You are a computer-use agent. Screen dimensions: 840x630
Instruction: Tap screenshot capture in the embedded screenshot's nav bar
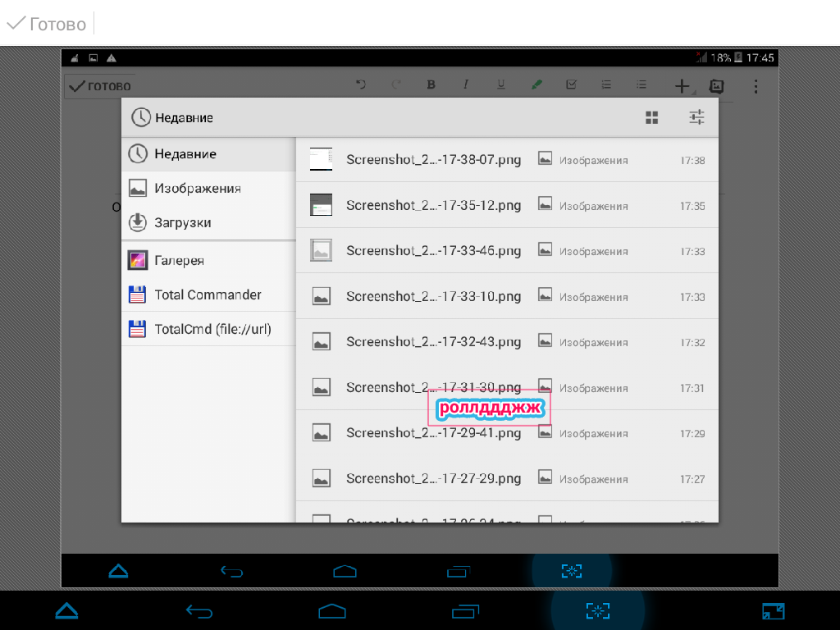(x=572, y=572)
